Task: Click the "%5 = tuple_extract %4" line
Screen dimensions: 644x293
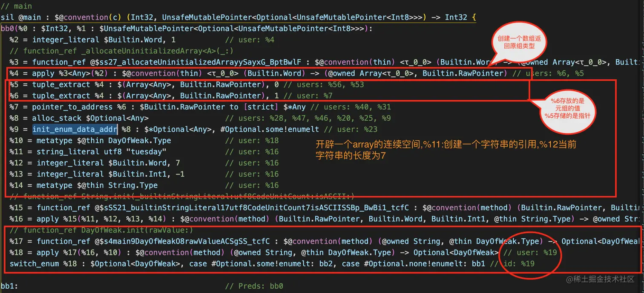Action: tap(187, 84)
